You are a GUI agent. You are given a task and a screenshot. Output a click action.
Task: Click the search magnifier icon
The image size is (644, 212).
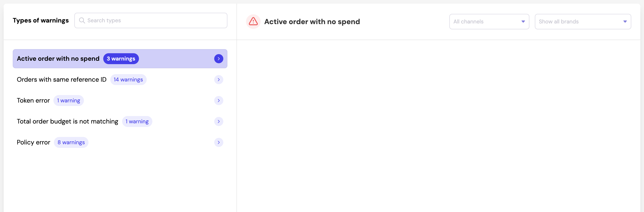point(82,20)
